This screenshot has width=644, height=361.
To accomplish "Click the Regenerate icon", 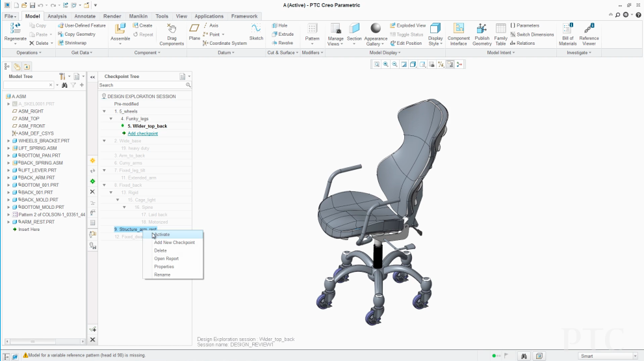I will [x=15, y=29].
